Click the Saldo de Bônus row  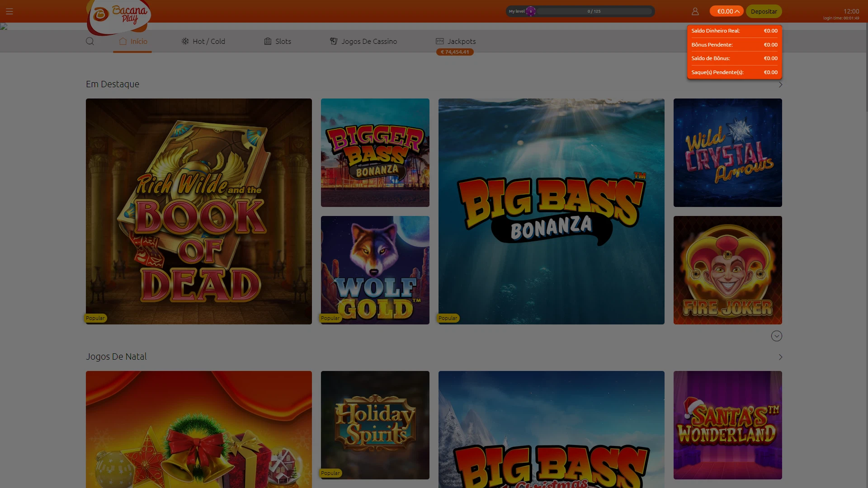[x=735, y=58]
